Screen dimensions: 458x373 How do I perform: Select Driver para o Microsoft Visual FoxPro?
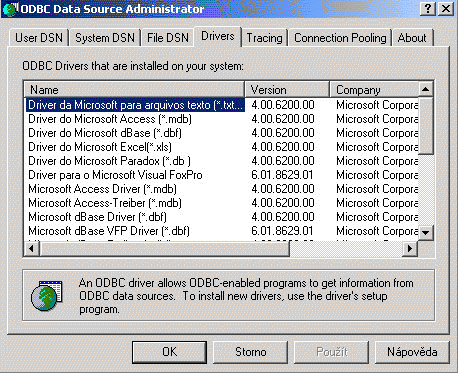point(115,175)
